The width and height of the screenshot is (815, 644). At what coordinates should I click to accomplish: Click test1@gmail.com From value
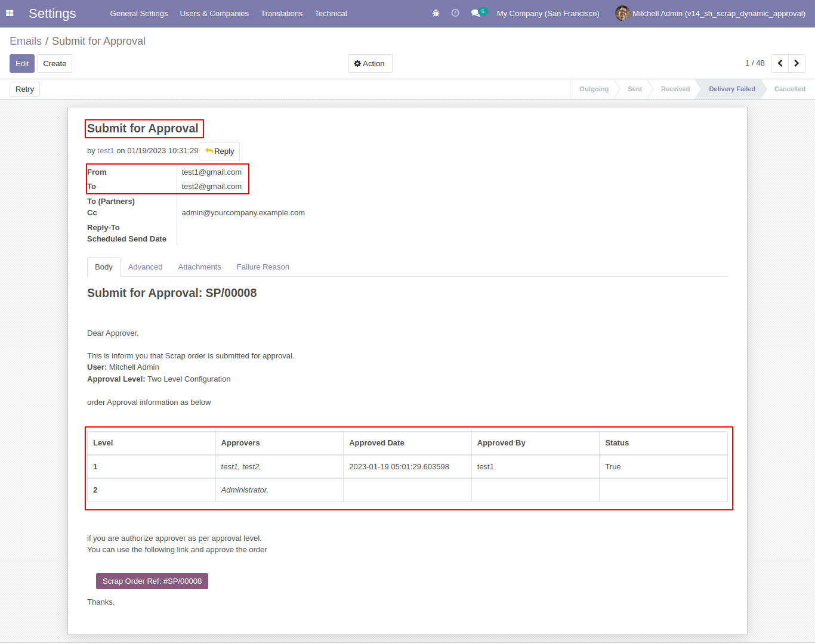click(212, 172)
